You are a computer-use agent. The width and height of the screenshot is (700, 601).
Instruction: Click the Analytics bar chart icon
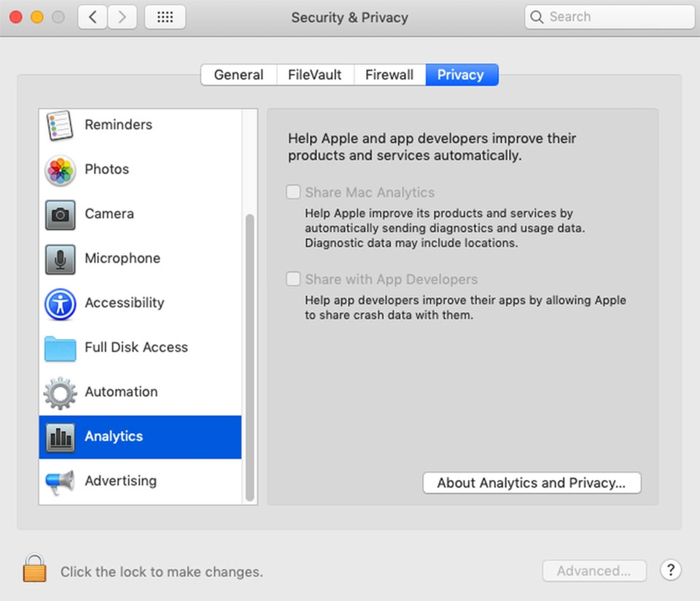tap(60, 438)
